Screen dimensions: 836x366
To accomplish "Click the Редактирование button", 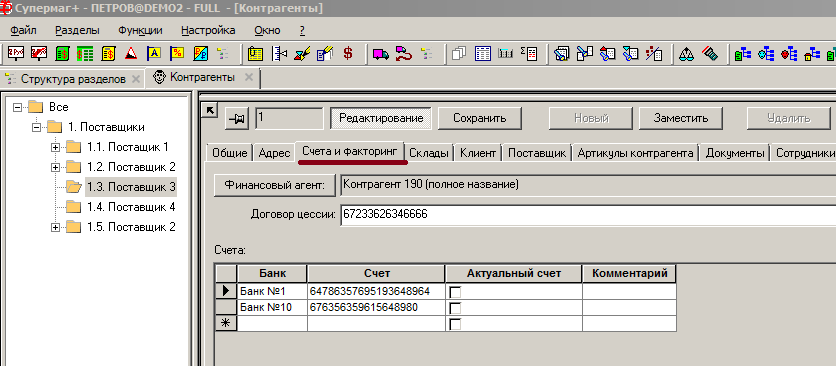I will point(381,118).
